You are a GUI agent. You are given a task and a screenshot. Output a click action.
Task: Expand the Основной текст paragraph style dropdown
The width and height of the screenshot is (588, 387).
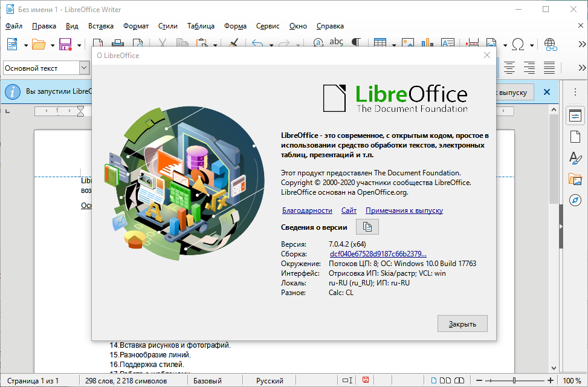click(84, 68)
